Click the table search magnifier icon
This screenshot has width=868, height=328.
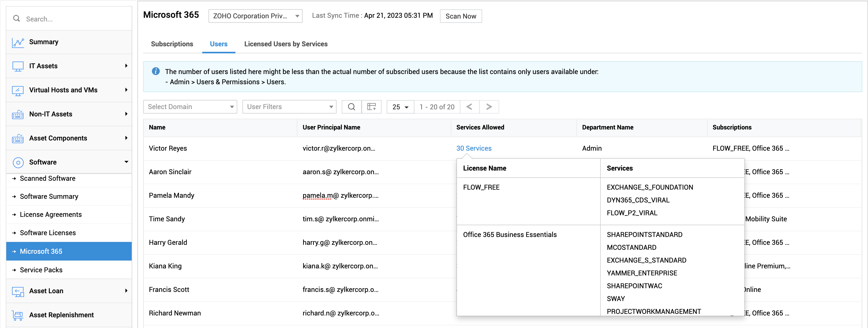351,107
